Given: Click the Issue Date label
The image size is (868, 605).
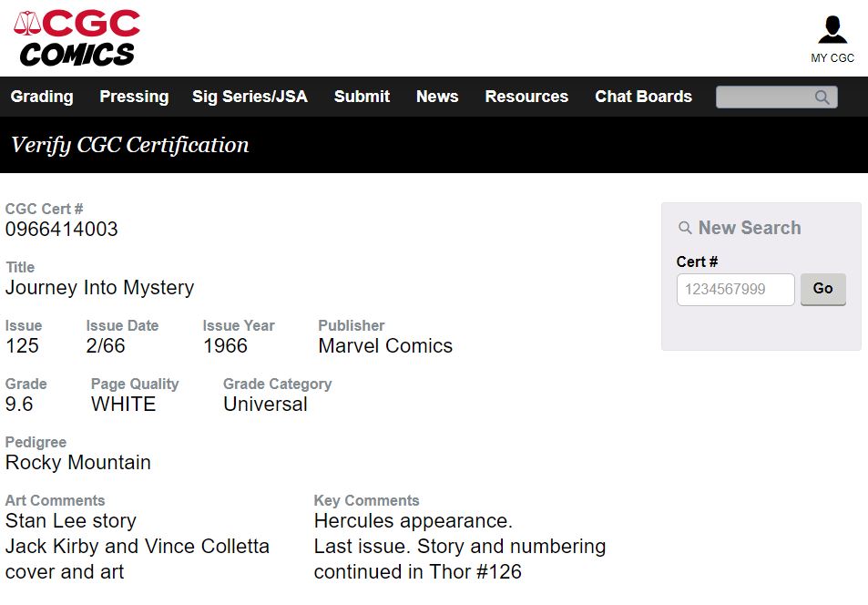Looking at the screenshot, I should click(122, 325).
